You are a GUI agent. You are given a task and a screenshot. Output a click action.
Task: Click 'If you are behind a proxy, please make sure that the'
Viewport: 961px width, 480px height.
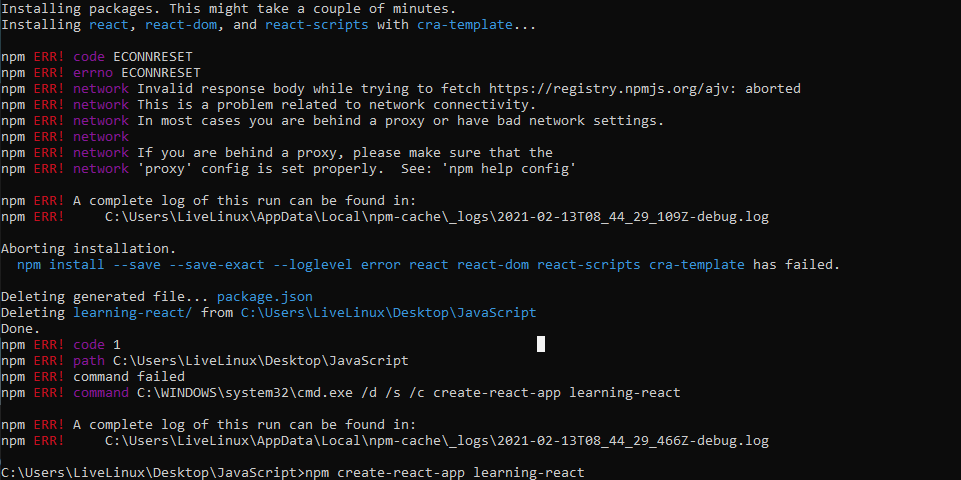pyautogui.click(x=344, y=153)
